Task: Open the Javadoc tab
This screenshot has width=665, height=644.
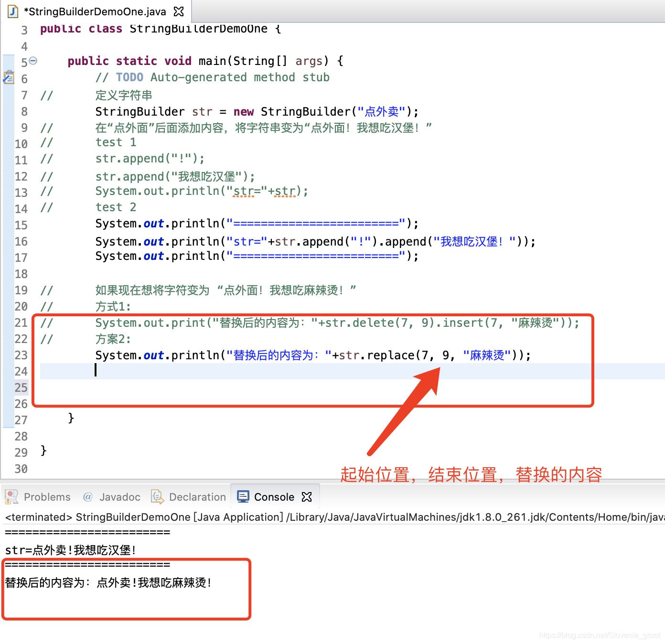Action: click(x=112, y=497)
